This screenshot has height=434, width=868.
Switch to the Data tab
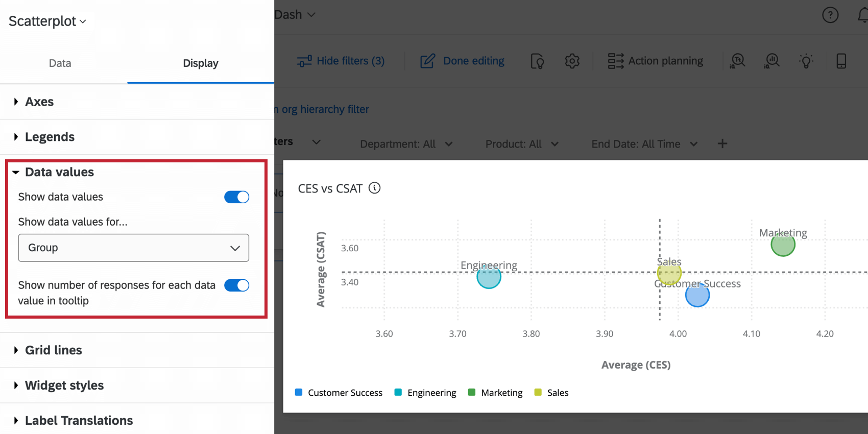[60, 63]
